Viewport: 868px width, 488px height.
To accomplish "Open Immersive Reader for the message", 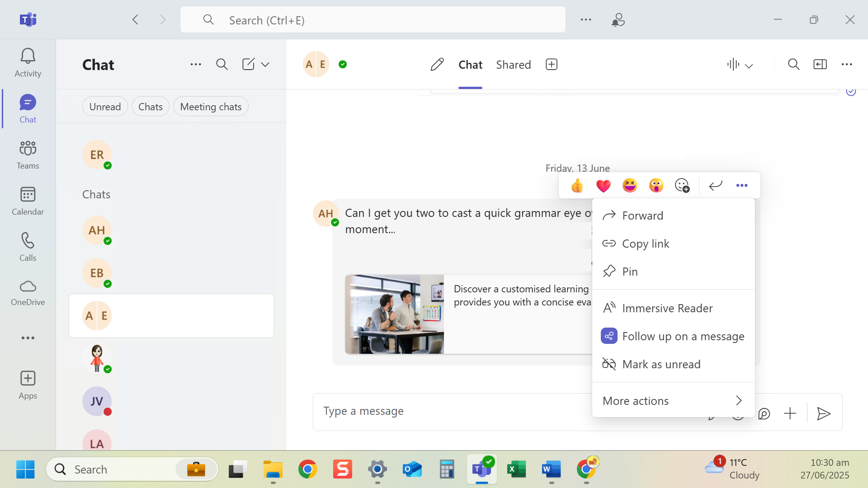I will (x=674, y=308).
